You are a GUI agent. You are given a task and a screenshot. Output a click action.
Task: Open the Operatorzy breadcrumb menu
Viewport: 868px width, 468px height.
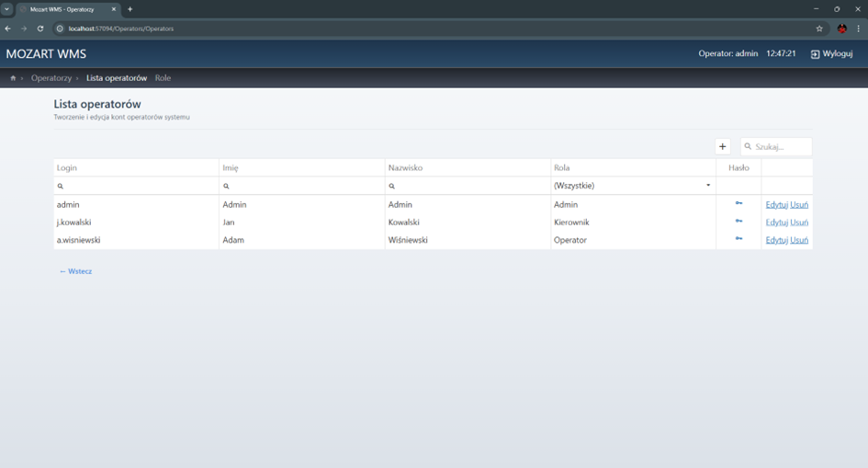click(51, 78)
